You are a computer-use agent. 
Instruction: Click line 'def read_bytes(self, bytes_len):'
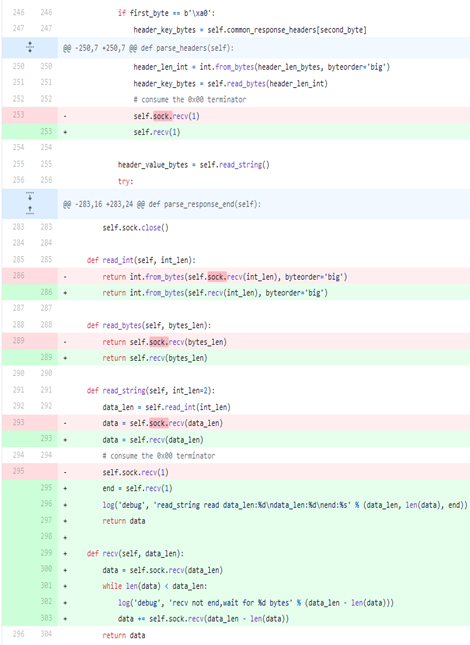point(149,325)
